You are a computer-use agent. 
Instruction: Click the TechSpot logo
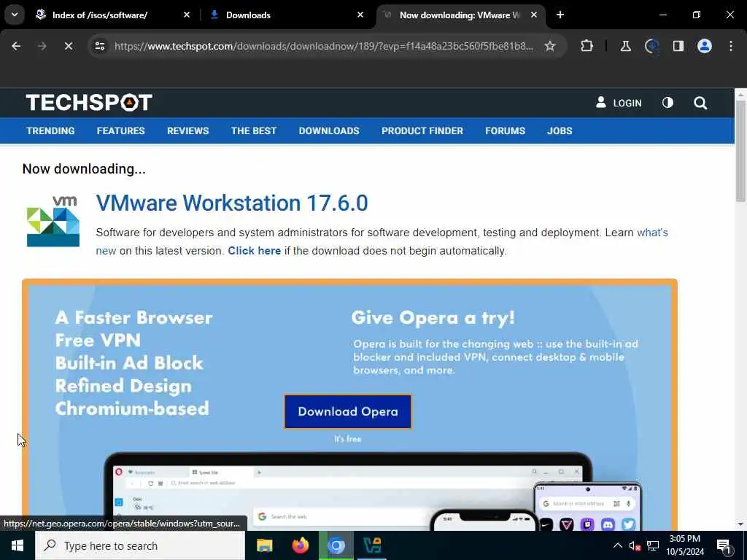(89, 102)
